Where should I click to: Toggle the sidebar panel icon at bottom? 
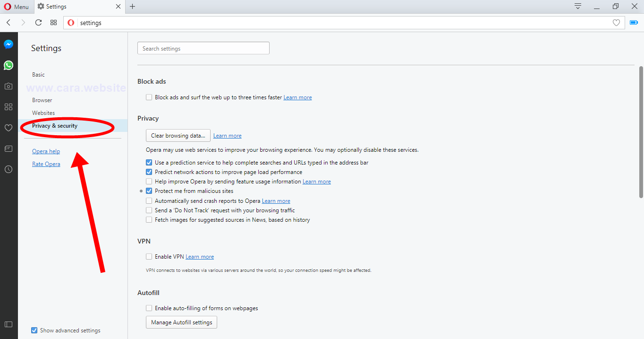[8, 324]
